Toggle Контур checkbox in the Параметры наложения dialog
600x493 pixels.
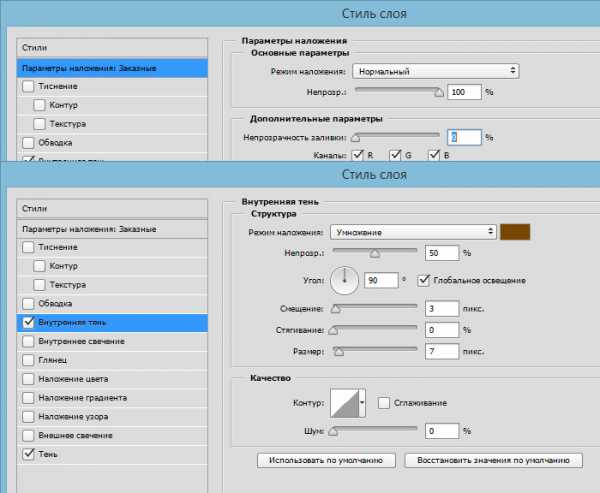pyautogui.click(x=39, y=105)
